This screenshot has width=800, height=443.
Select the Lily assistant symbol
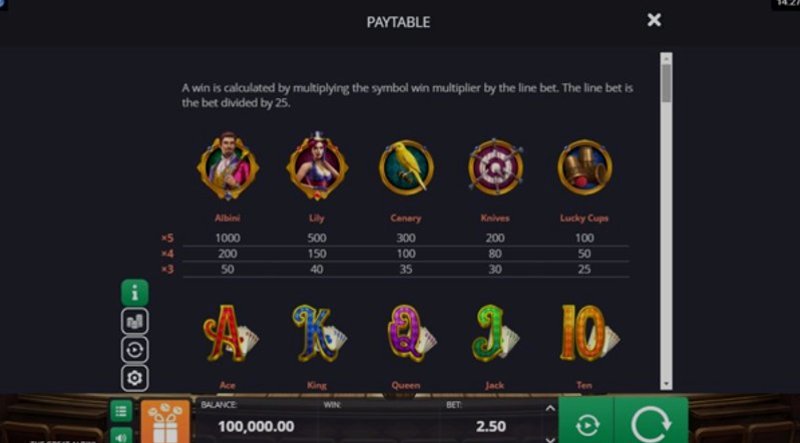[317, 166]
